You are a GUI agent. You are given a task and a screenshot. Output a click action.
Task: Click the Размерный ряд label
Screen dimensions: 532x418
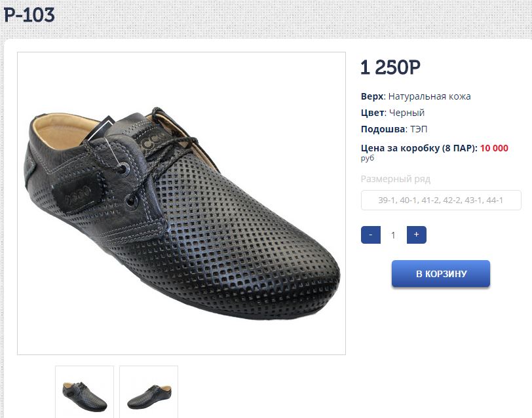[x=396, y=179]
